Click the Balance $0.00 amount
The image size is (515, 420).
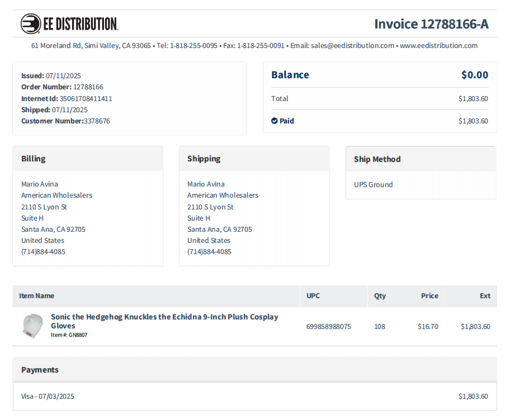474,75
